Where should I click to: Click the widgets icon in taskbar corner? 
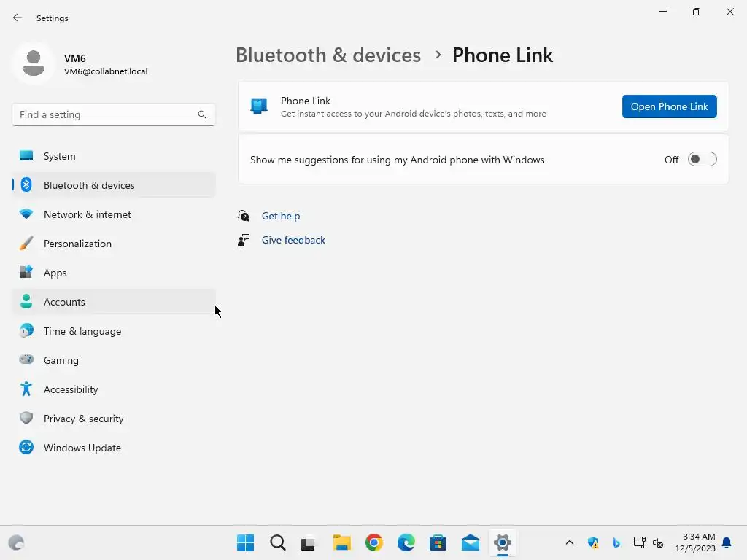tap(17, 542)
